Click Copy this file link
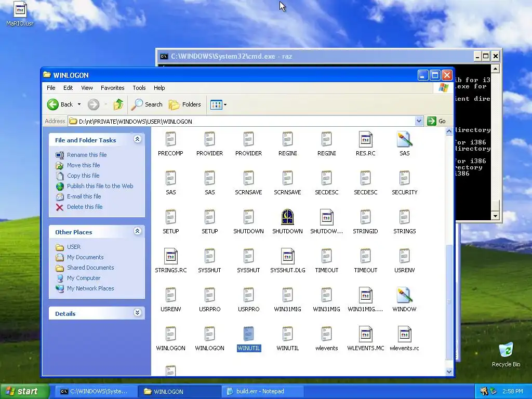 tap(83, 176)
